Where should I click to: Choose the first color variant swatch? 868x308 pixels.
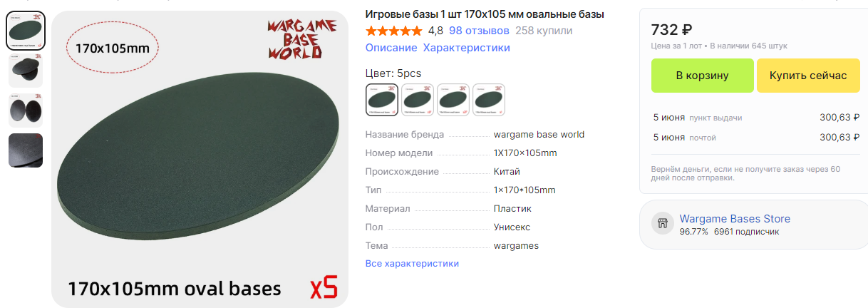point(382,100)
